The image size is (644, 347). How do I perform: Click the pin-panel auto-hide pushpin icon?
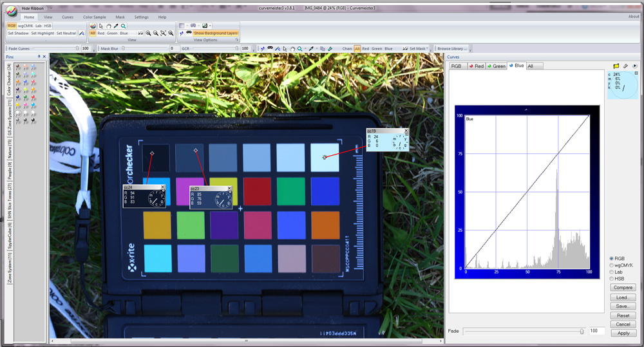coord(39,57)
